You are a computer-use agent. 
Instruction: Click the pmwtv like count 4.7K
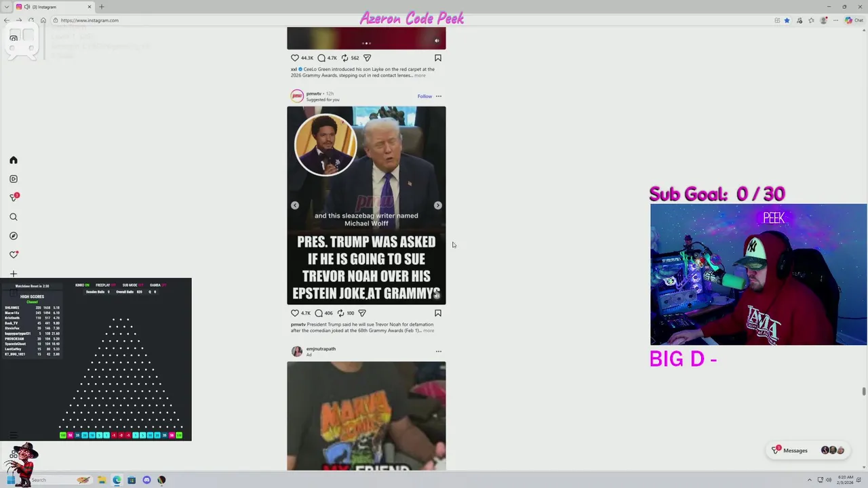point(306,313)
